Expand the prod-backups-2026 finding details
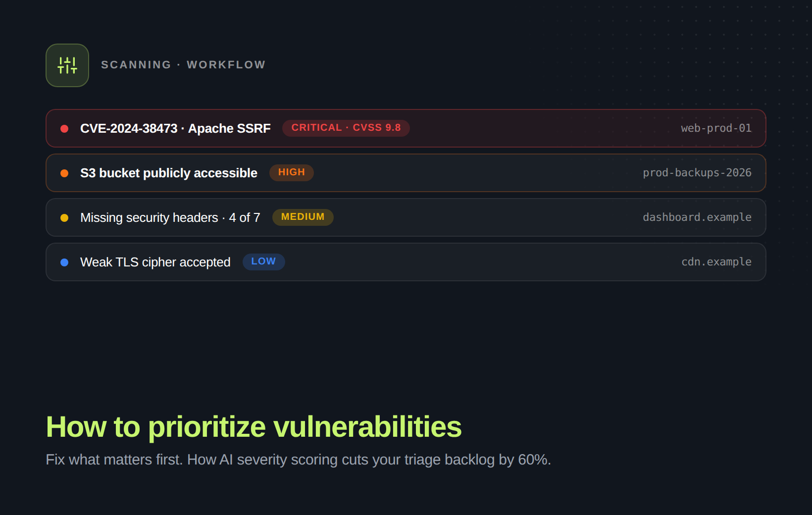The height and width of the screenshot is (515, 812). coord(697,173)
